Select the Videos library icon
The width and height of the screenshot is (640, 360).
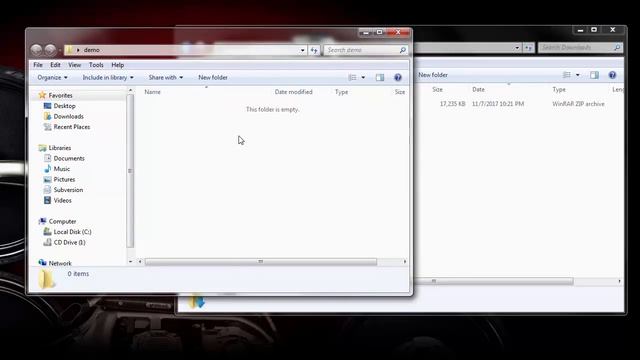47,200
